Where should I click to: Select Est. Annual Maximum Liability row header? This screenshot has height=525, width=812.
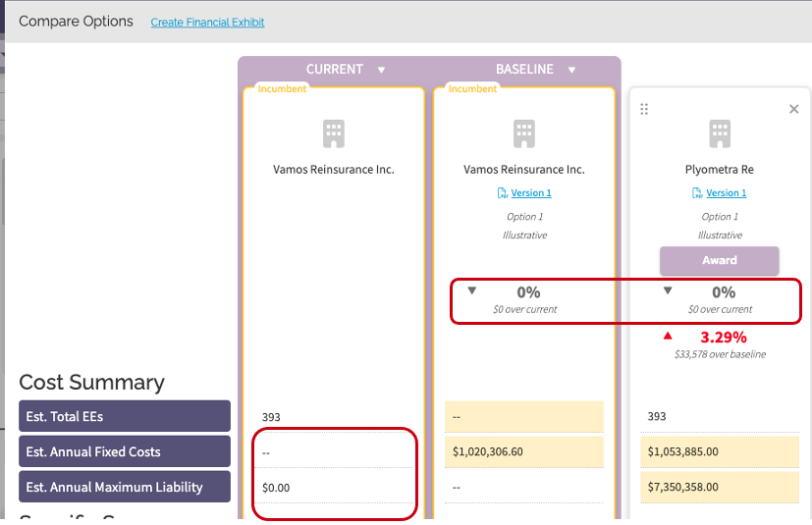click(x=125, y=486)
